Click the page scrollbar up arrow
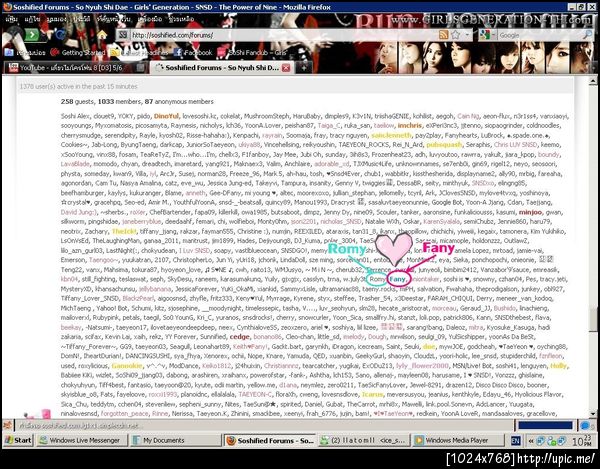Image resolution: width=600 pixels, height=469 pixels. pyautogui.click(x=593, y=81)
